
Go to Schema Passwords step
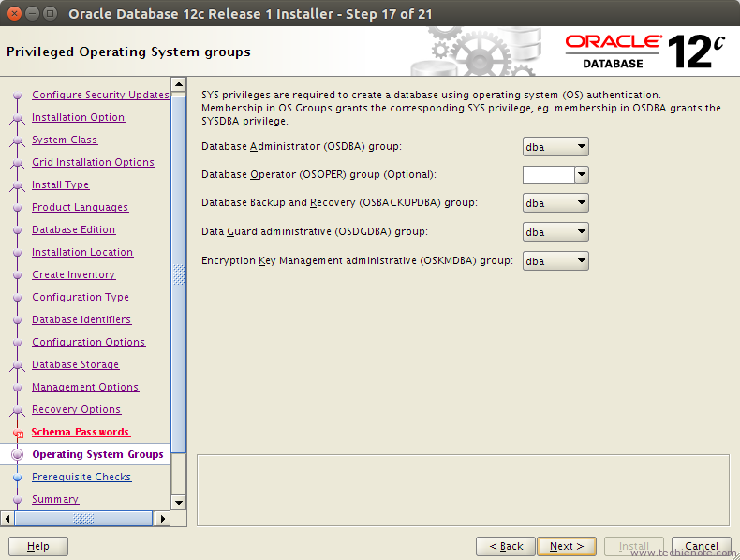click(81, 432)
